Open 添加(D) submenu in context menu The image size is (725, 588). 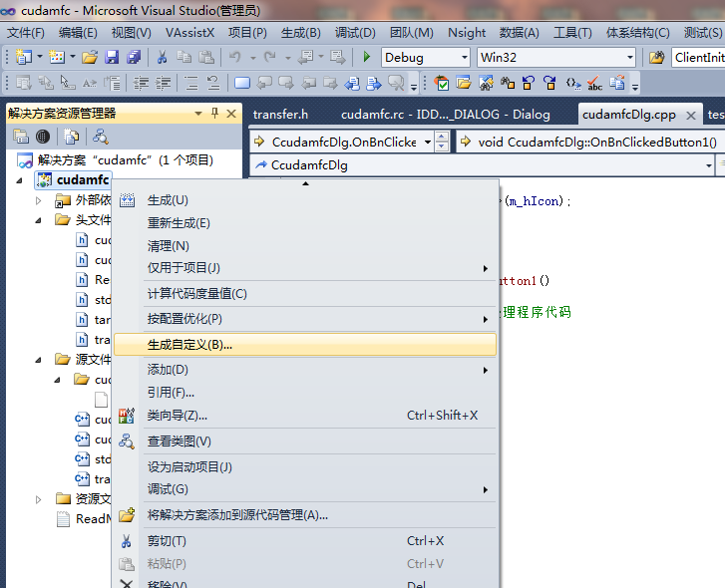(x=305, y=370)
